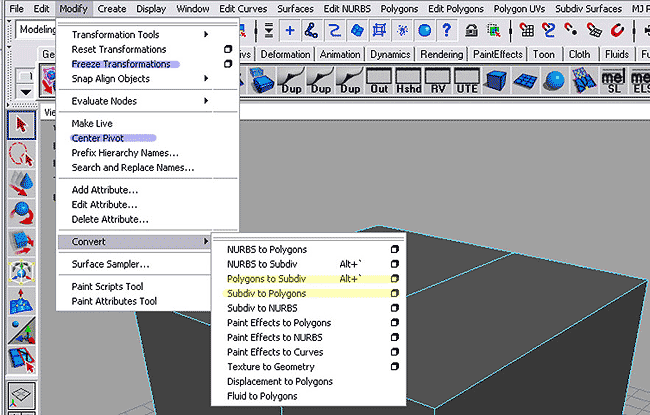Open NURBS to Polygons option box
The height and width of the screenshot is (415, 650).
pos(395,249)
